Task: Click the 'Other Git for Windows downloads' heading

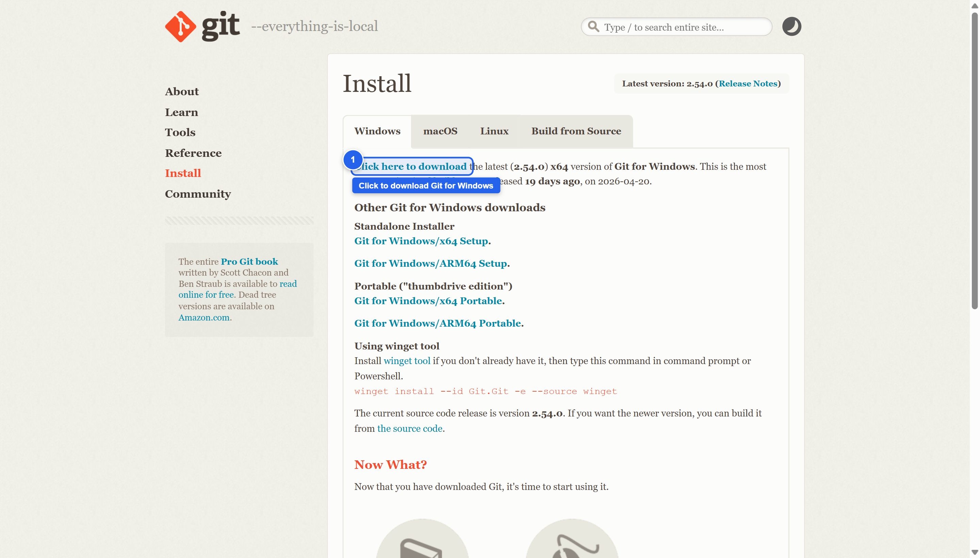Action: (450, 208)
